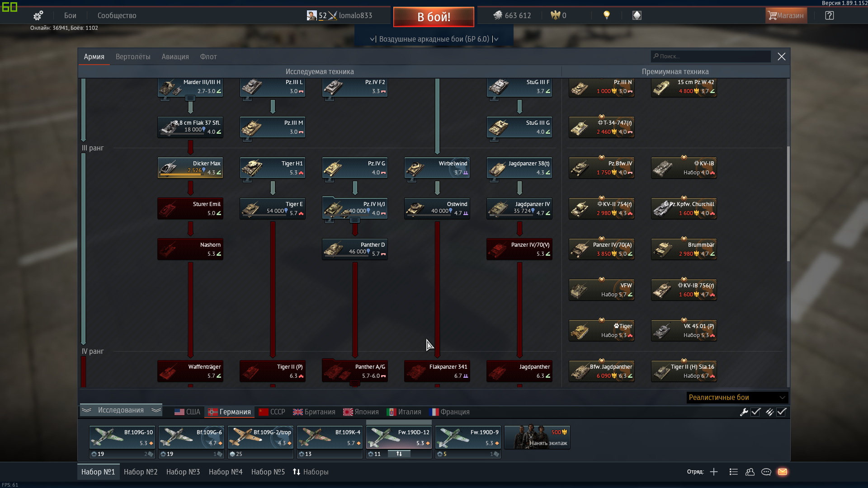
Task: Open player profile avatar for lomalo833
Action: point(311,15)
